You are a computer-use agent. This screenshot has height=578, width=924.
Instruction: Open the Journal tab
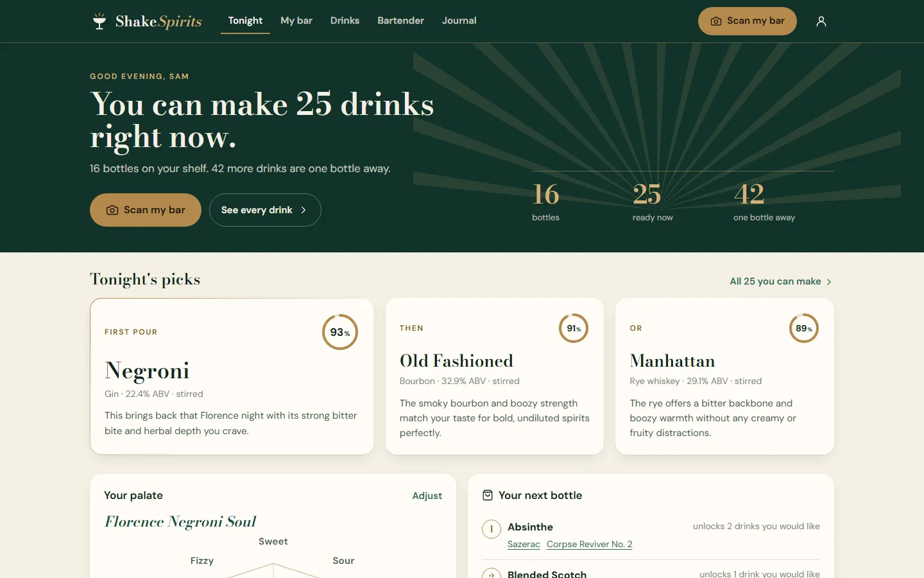tap(459, 21)
